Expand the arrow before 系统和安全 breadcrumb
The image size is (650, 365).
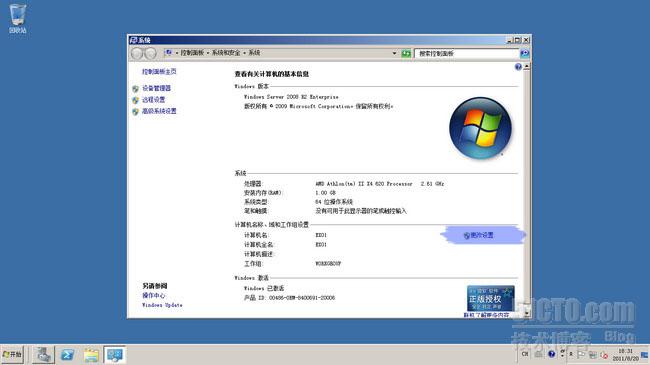coord(208,53)
